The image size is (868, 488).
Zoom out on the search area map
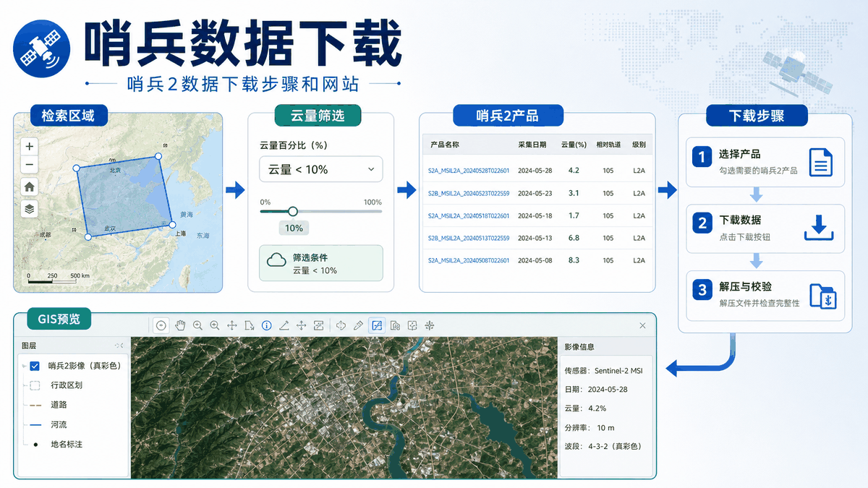(x=30, y=164)
